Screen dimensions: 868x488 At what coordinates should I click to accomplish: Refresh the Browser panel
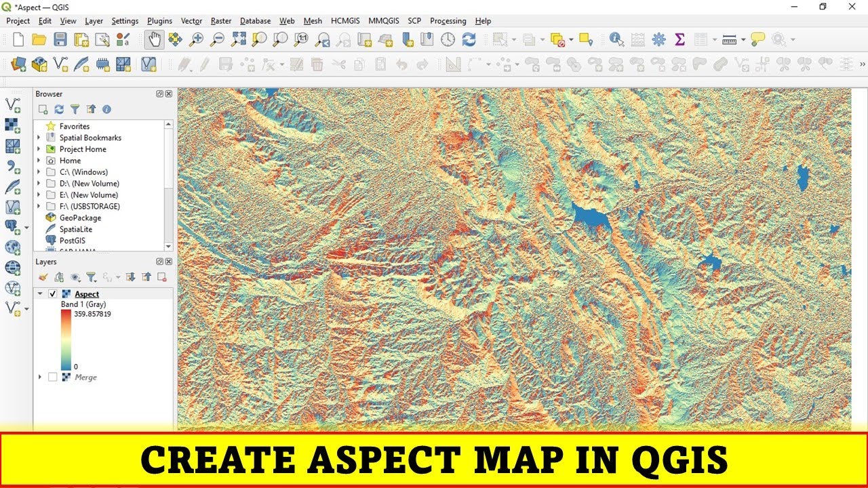(x=59, y=109)
